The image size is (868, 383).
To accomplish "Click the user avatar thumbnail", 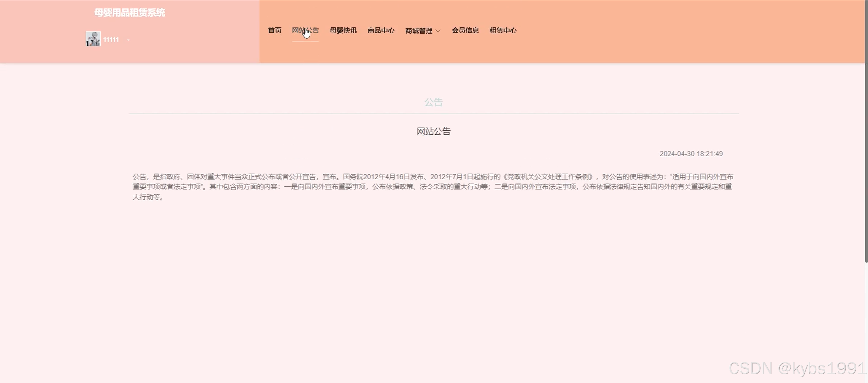I will pyautogui.click(x=93, y=39).
